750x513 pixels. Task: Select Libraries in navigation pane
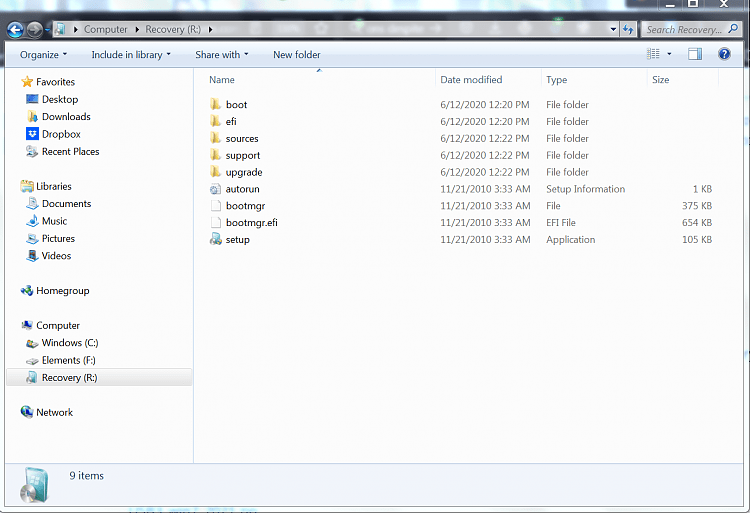click(x=54, y=186)
